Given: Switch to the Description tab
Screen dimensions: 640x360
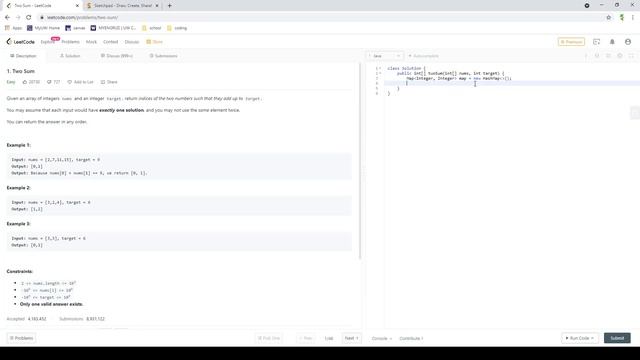Looking at the screenshot, I should [23, 56].
